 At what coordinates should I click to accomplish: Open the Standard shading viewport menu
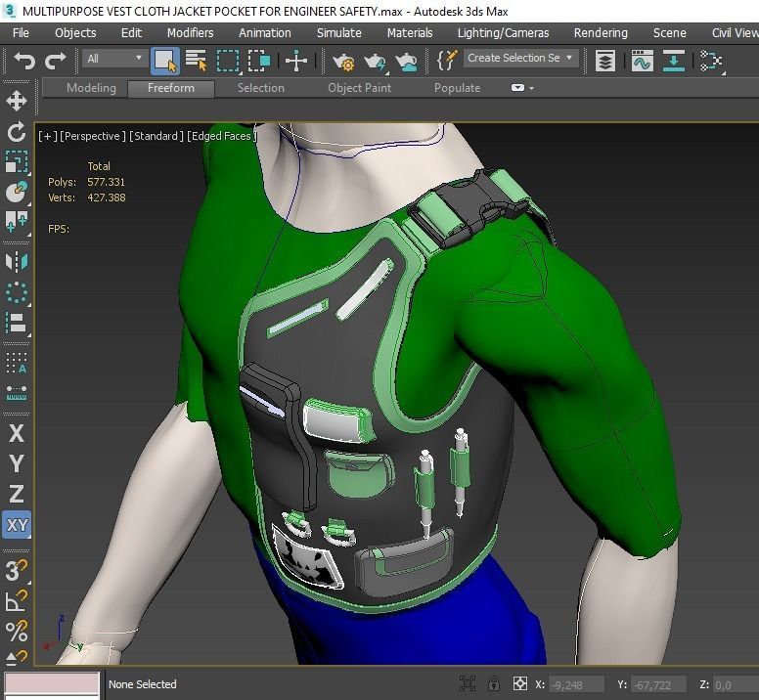click(156, 136)
